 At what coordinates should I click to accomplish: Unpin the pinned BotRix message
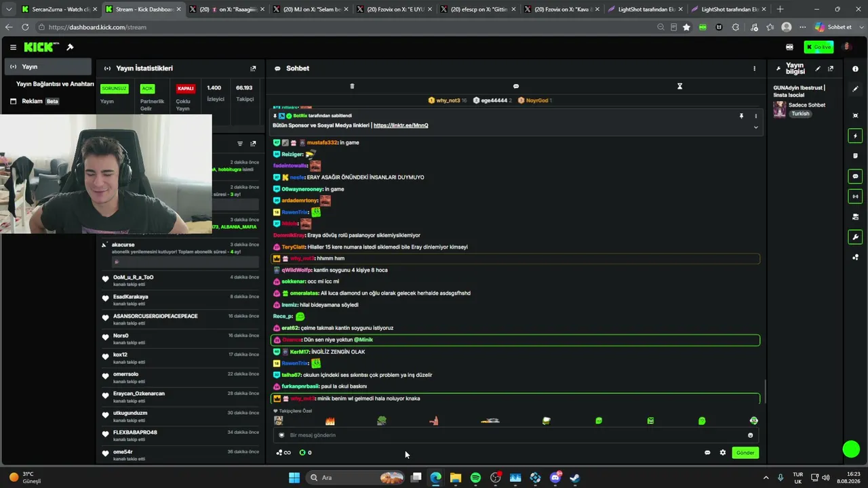pyautogui.click(x=741, y=116)
